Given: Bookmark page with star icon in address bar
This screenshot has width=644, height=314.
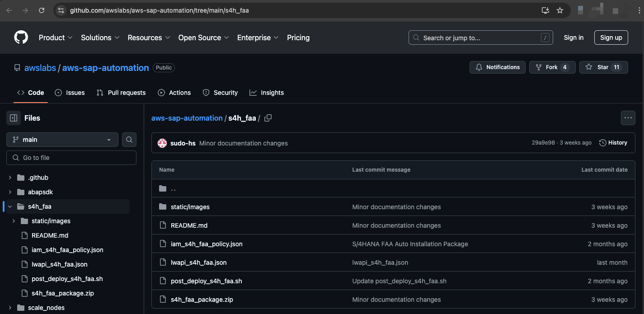Looking at the screenshot, I should click(560, 10).
